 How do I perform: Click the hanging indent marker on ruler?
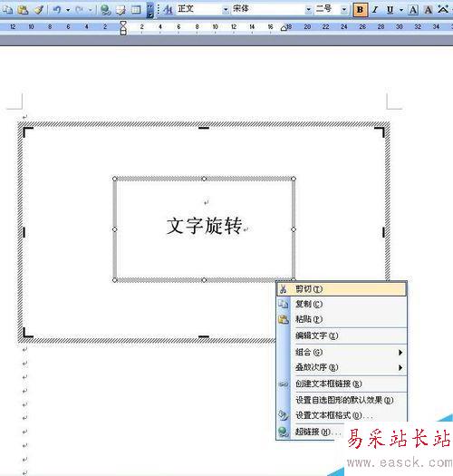pos(123,29)
